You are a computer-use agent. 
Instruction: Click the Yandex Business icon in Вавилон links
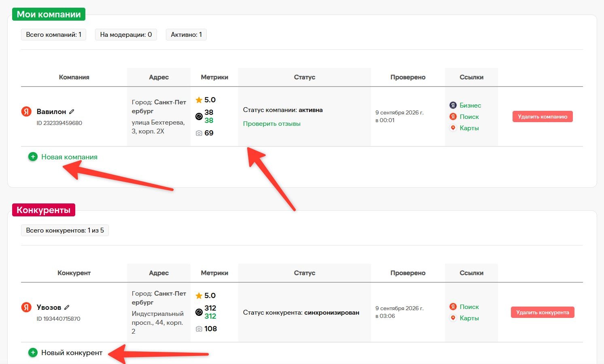click(453, 105)
